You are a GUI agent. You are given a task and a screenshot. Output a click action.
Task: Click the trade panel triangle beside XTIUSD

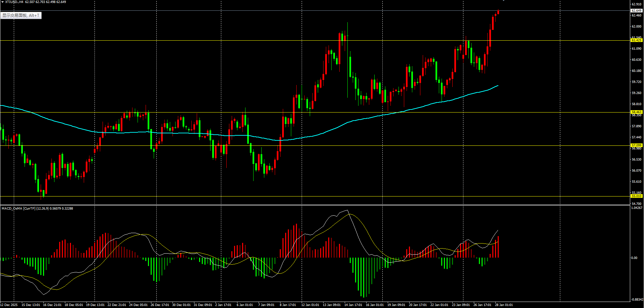tap(2, 2)
